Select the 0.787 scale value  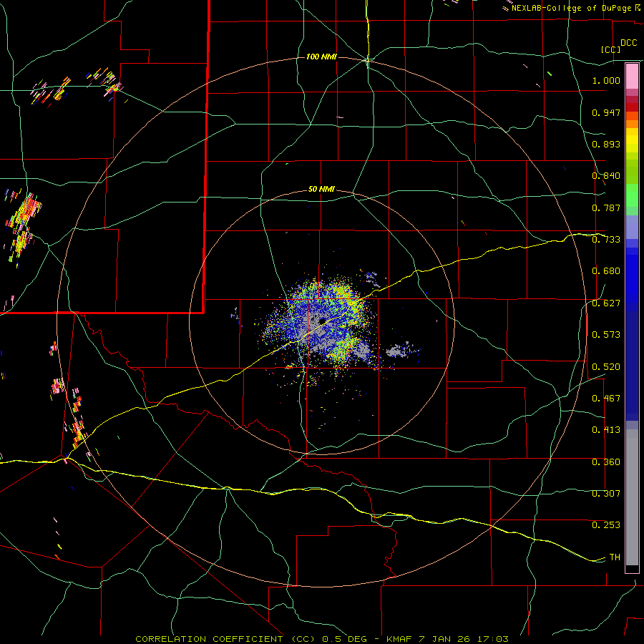606,208
